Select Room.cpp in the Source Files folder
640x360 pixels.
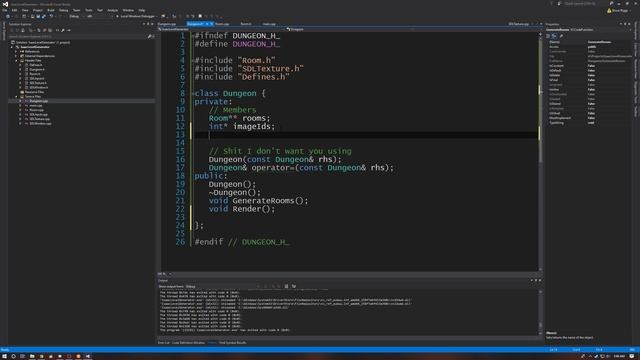(36, 110)
